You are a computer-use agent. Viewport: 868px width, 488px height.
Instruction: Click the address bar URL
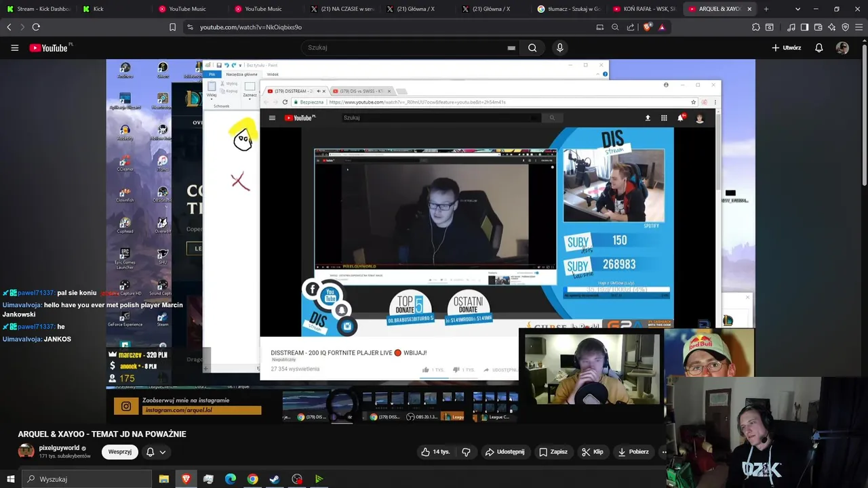(x=251, y=27)
